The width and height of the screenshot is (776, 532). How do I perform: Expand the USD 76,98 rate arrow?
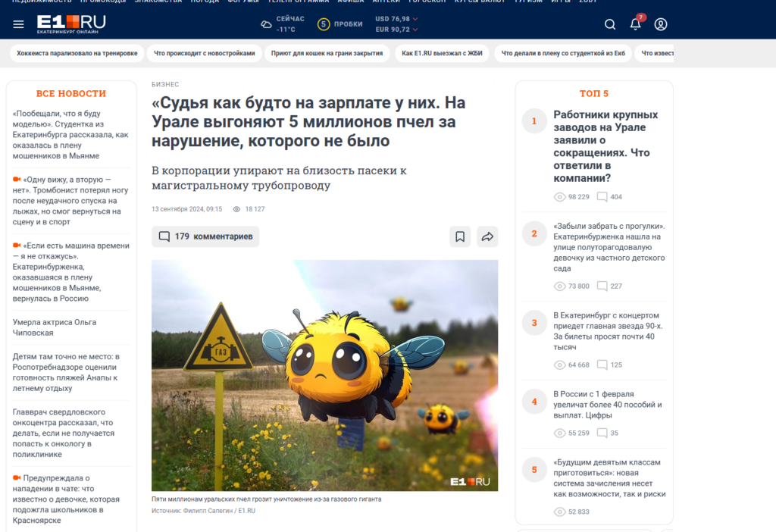point(415,19)
